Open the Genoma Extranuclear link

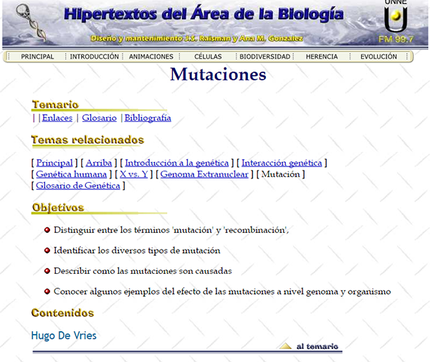[x=204, y=174]
